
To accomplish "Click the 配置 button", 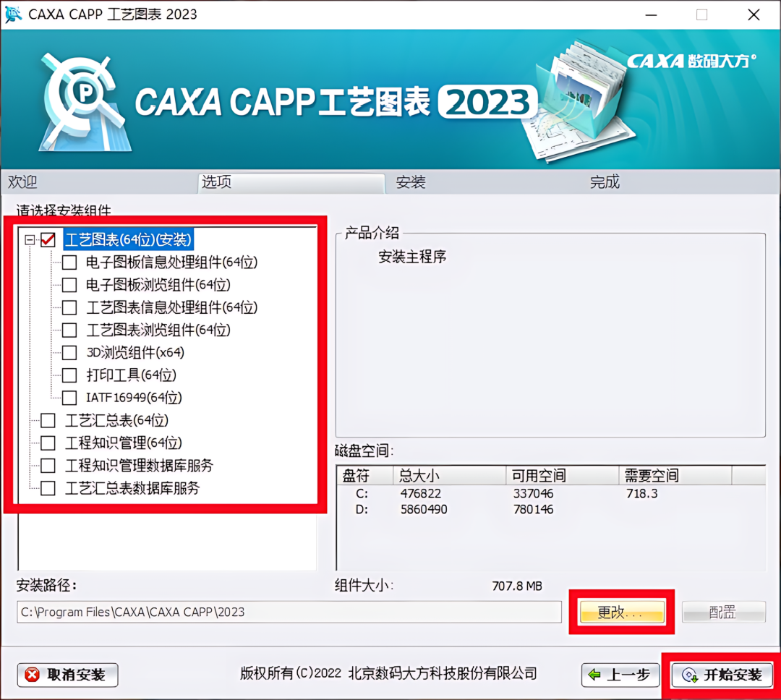I will point(723,612).
